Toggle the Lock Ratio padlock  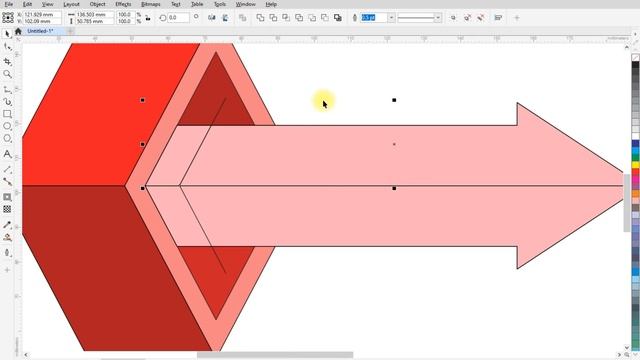(x=148, y=18)
